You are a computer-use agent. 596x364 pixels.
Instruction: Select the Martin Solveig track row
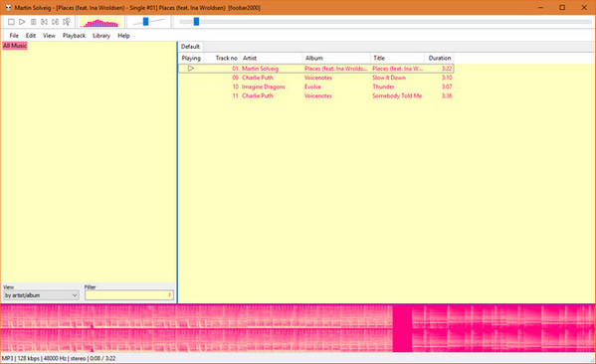(315, 69)
